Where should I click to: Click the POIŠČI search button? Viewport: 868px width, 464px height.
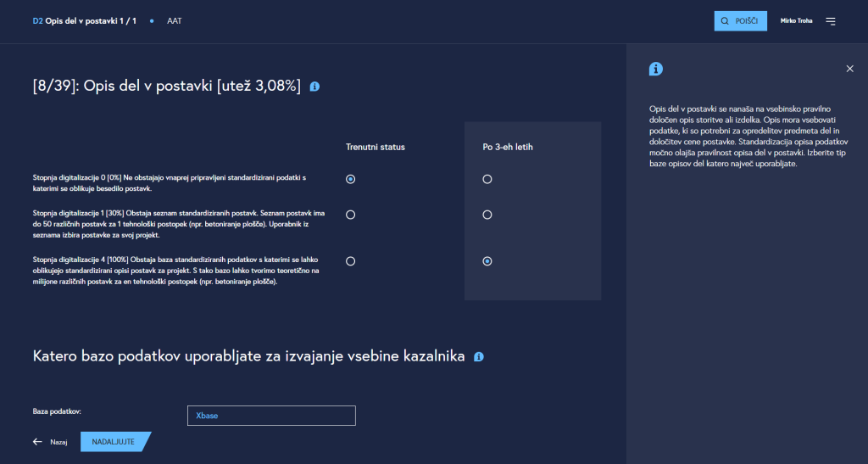coord(740,21)
